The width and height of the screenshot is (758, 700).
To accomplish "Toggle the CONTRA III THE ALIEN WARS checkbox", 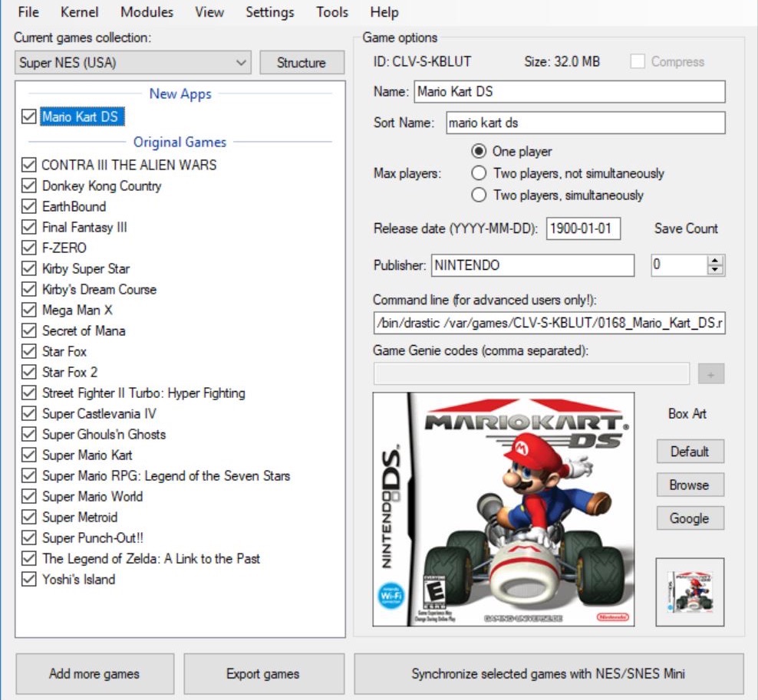I will 29,165.
